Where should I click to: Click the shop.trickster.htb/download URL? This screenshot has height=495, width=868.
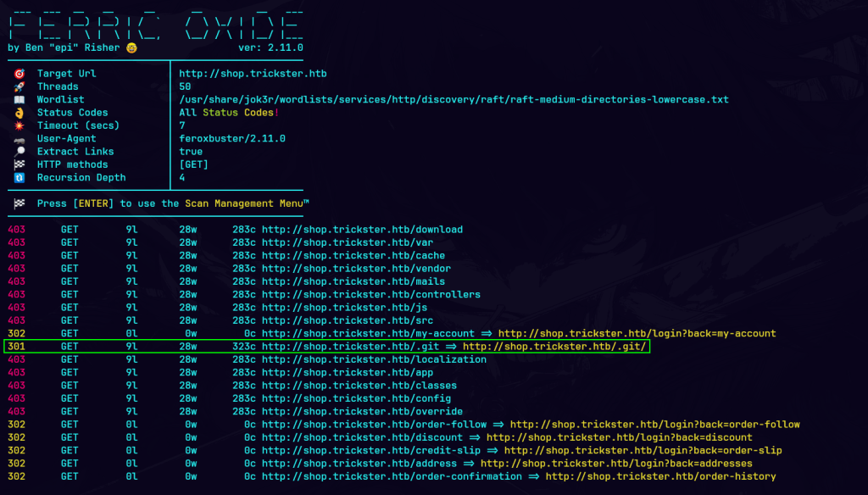coord(362,230)
